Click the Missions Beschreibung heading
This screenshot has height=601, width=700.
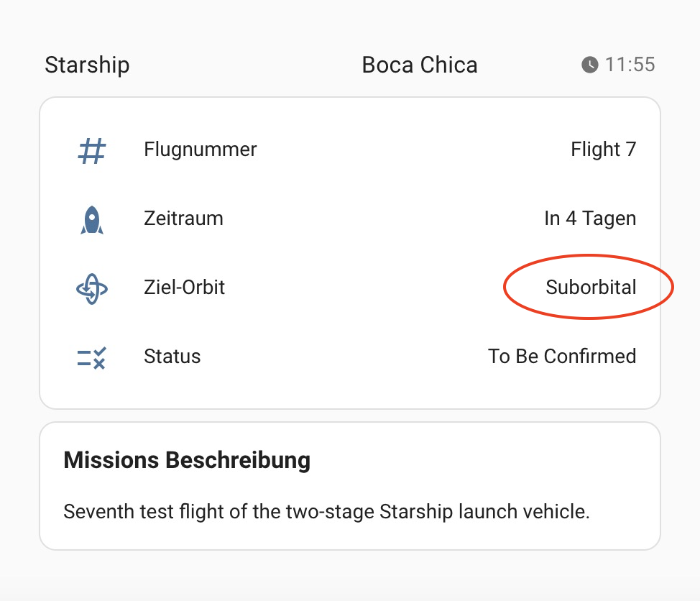(x=187, y=460)
